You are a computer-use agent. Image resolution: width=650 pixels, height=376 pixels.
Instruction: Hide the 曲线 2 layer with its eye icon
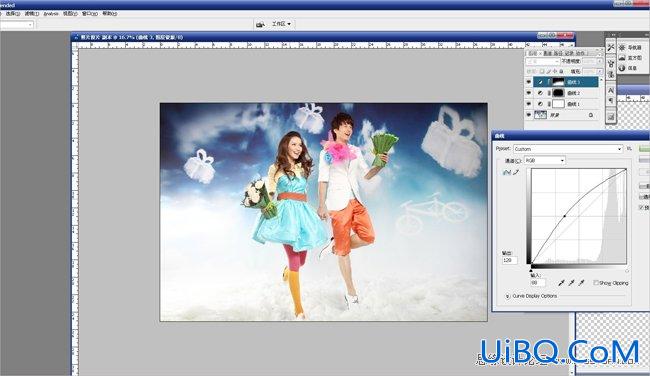[x=529, y=93]
